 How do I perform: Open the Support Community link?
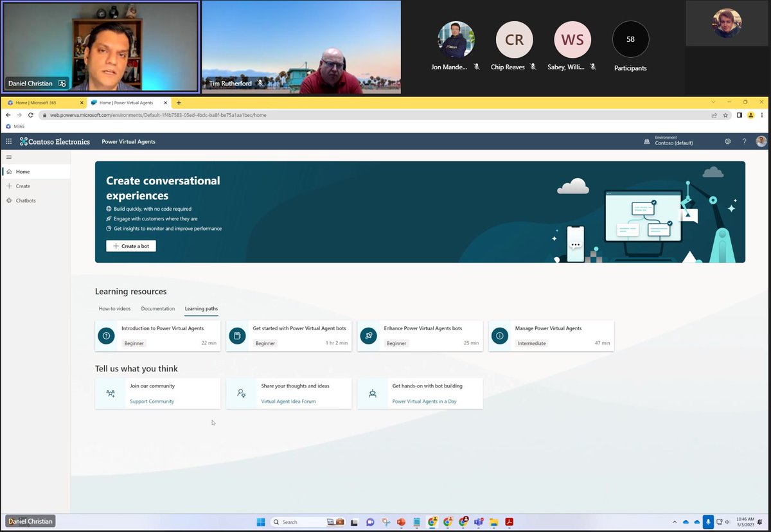click(x=152, y=402)
